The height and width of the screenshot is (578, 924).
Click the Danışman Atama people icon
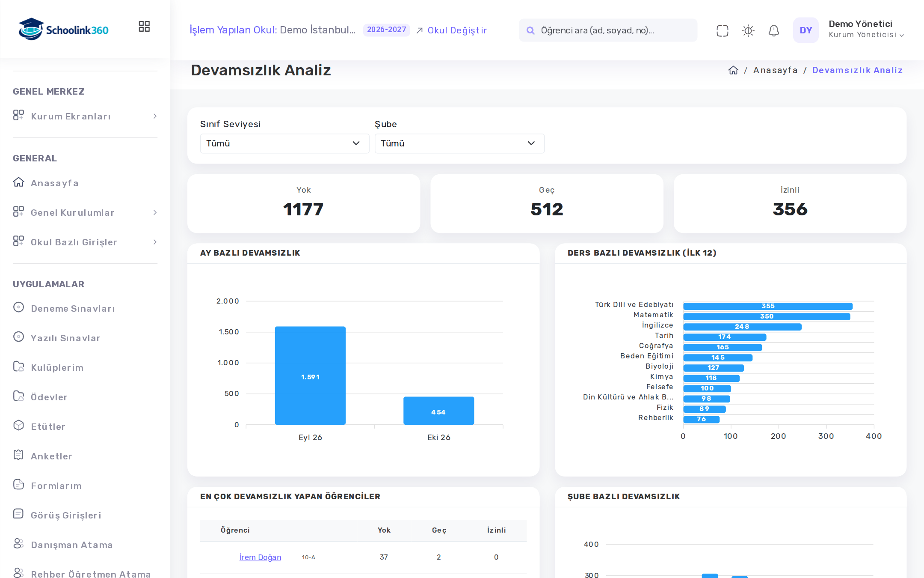18,544
